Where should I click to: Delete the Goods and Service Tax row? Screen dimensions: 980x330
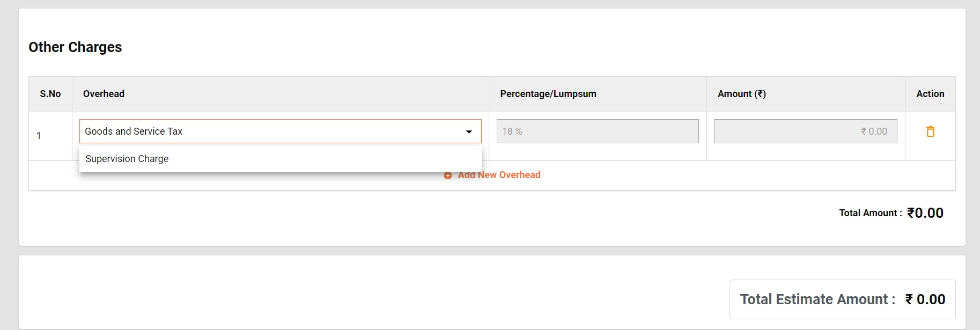point(930,131)
